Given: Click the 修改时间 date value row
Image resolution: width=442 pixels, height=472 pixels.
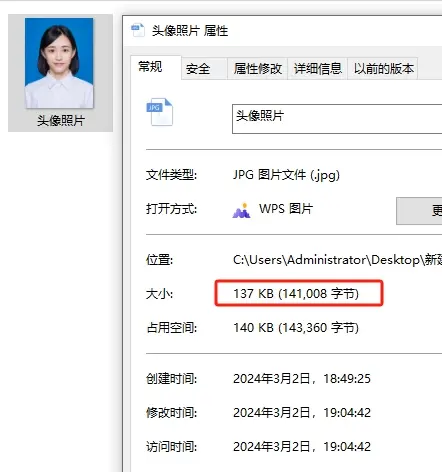Looking at the screenshot, I should [x=302, y=413].
